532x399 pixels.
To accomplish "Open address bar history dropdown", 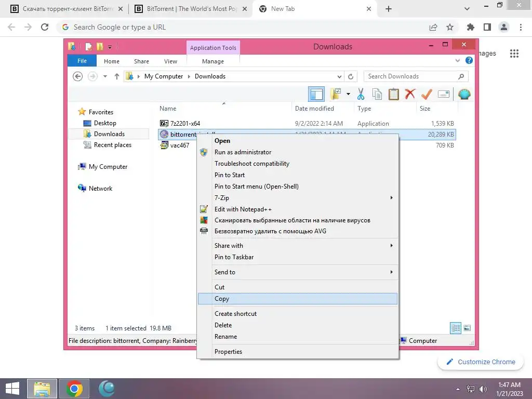I will 339,77.
